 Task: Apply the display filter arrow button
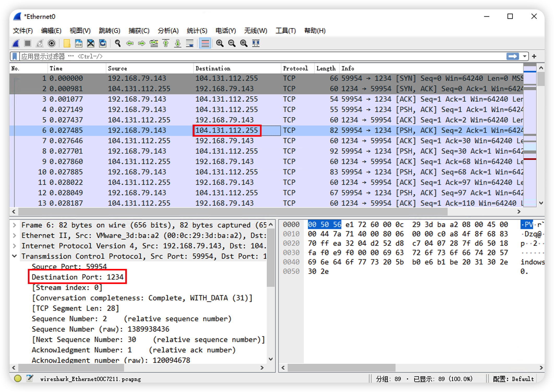click(x=513, y=56)
